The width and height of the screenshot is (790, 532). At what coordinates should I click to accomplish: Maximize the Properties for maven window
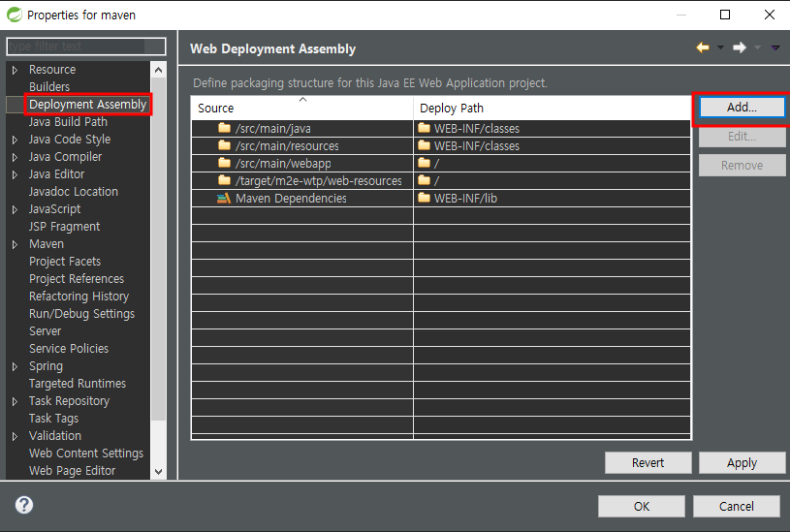725,15
